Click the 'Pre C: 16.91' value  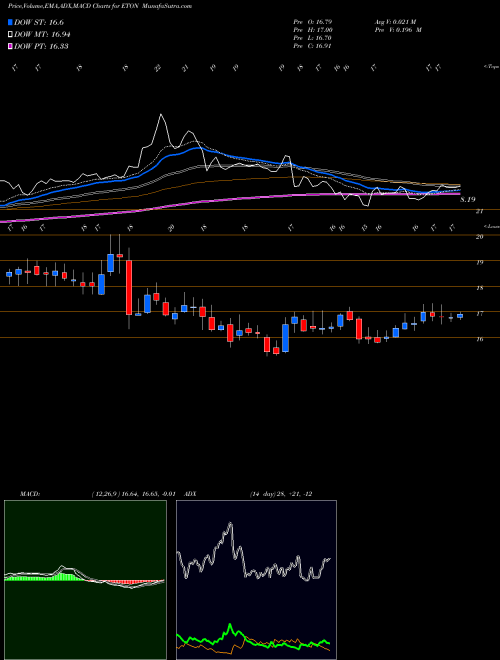point(312,46)
